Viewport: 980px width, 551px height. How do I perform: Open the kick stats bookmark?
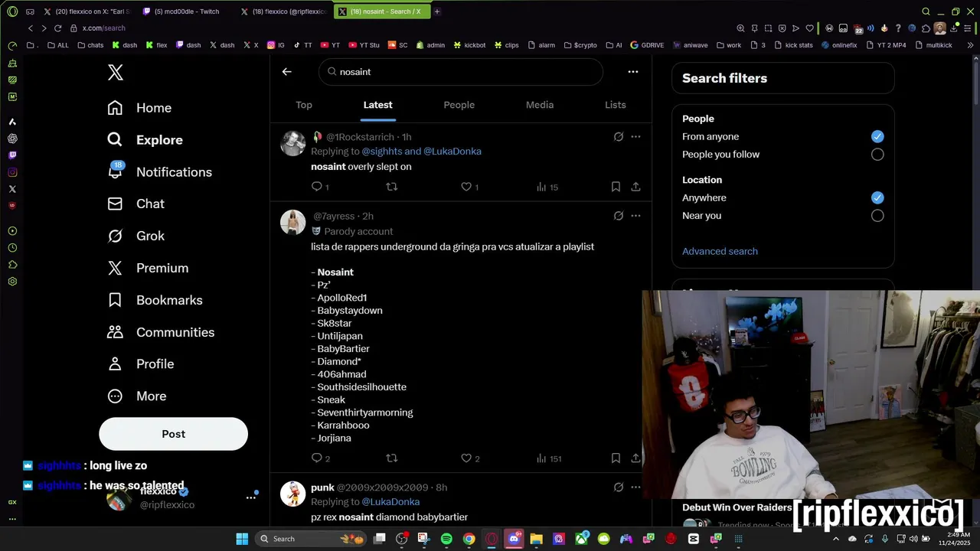[x=793, y=45]
